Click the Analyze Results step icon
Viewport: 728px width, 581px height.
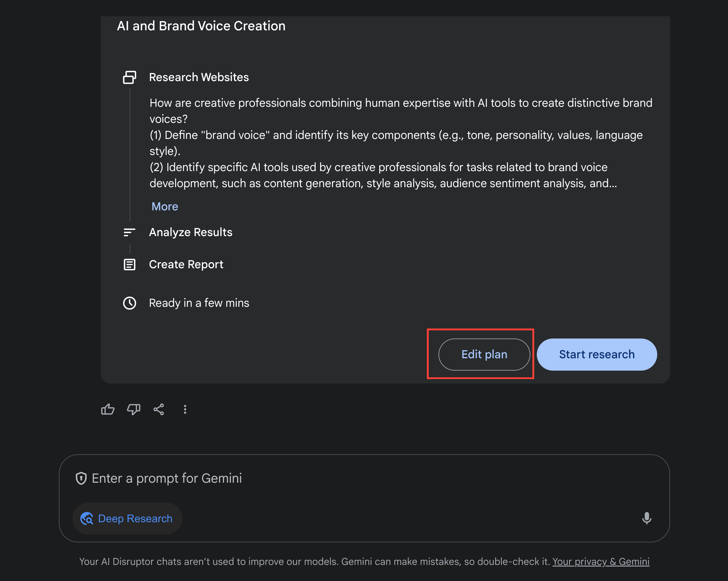coord(130,232)
